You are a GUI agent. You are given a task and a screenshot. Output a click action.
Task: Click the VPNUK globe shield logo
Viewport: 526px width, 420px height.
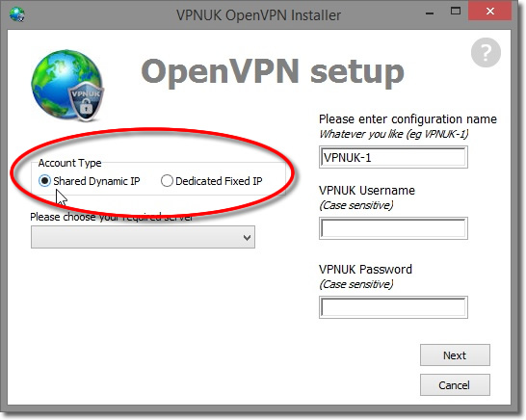point(67,85)
